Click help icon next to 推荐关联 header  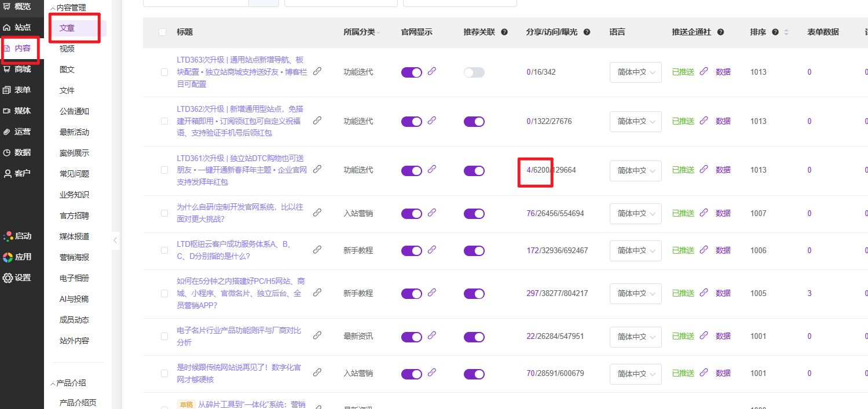coord(504,32)
